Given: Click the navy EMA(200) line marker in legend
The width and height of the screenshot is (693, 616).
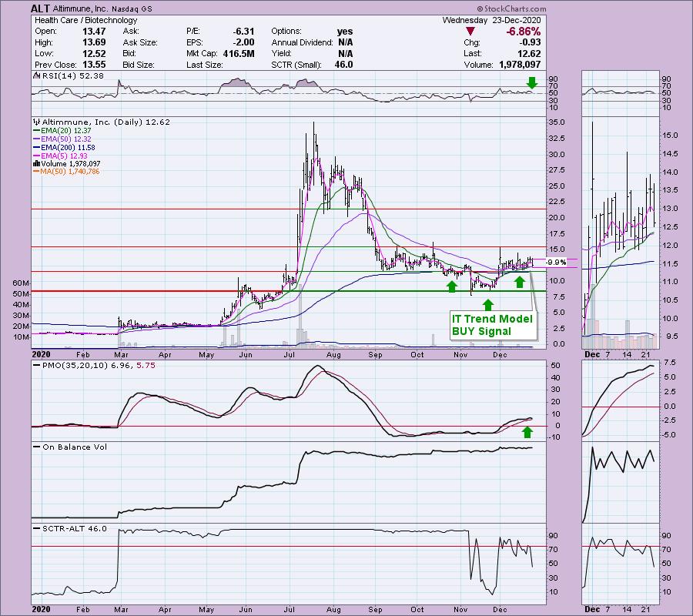Looking at the screenshot, I should pos(37,148).
